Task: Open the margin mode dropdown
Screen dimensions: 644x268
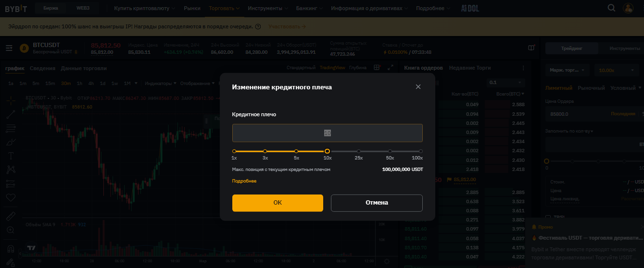Action: 568,70
